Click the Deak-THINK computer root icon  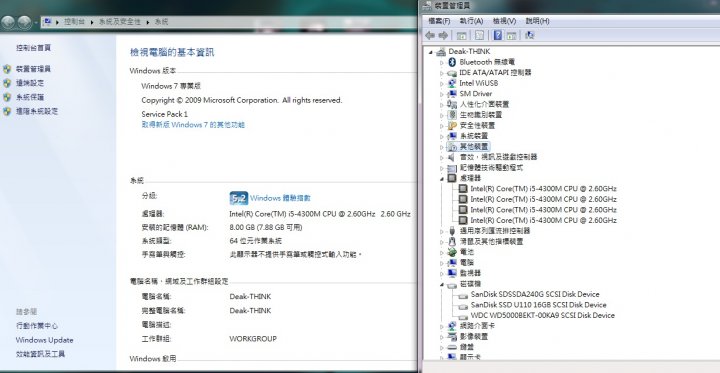point(441,51)
